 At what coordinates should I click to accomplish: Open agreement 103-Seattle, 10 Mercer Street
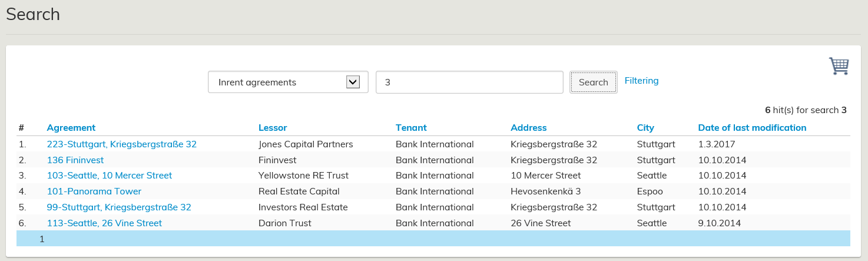point(109,176)
